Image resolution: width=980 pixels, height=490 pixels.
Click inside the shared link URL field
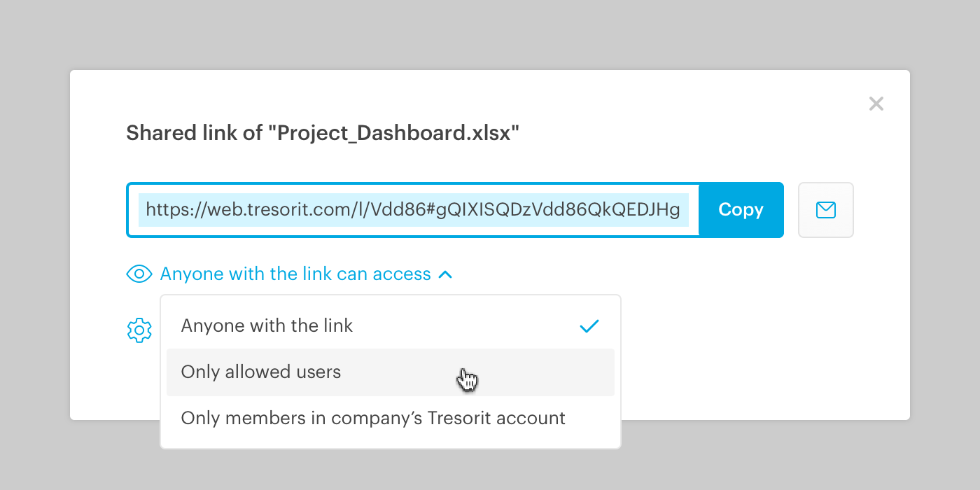(x=413, y=210)
